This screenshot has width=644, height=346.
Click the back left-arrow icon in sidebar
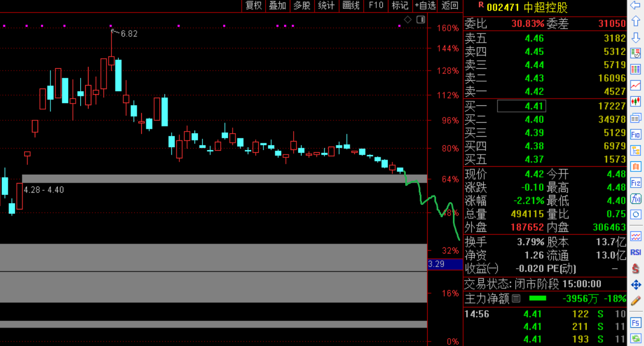coord(636,6)
